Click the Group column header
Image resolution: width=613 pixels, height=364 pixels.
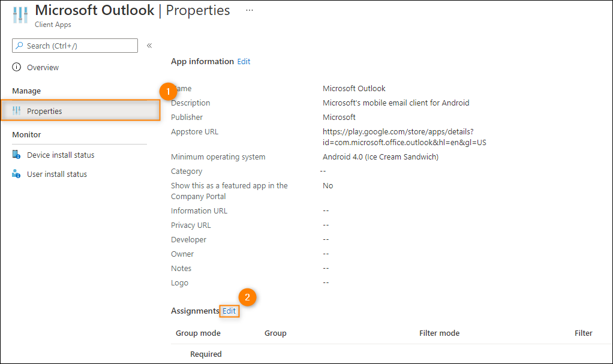[275, 333]
